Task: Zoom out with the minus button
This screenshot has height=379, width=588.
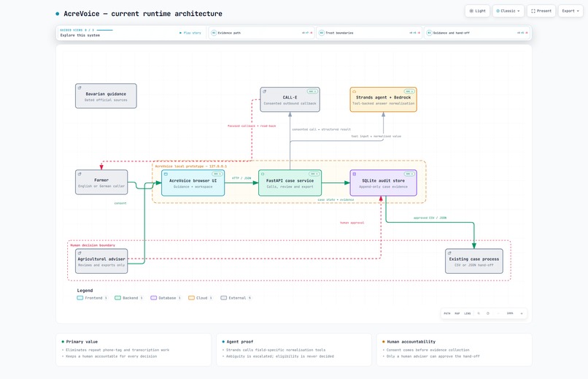Action: coord(498,313)
